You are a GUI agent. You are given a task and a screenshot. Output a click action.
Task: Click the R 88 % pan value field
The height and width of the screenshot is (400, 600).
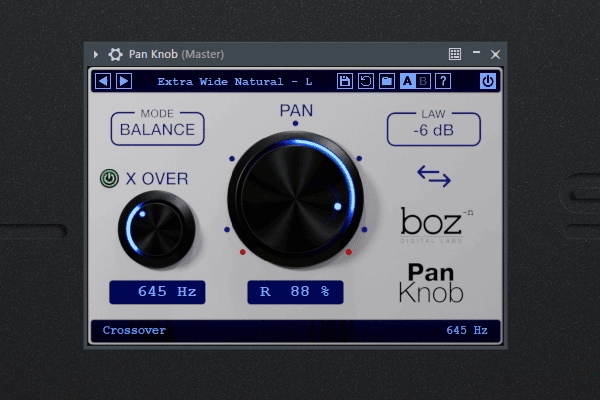point(295,292)
